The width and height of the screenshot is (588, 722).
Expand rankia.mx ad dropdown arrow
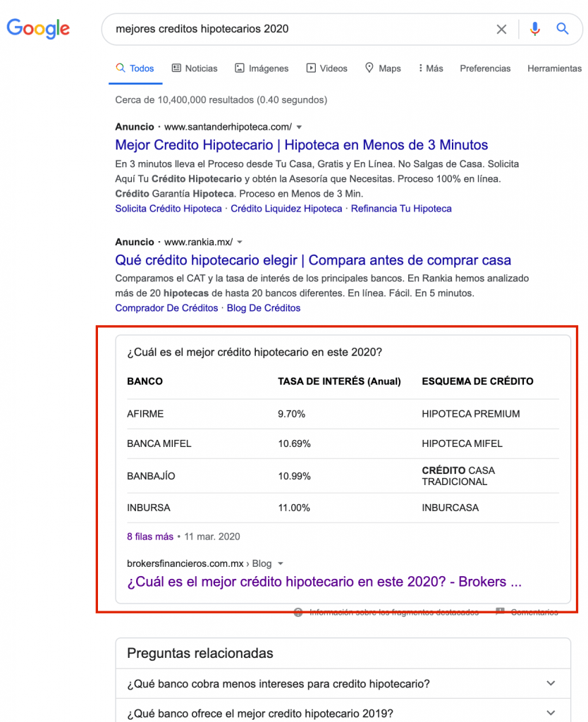(x=240, y=243)
